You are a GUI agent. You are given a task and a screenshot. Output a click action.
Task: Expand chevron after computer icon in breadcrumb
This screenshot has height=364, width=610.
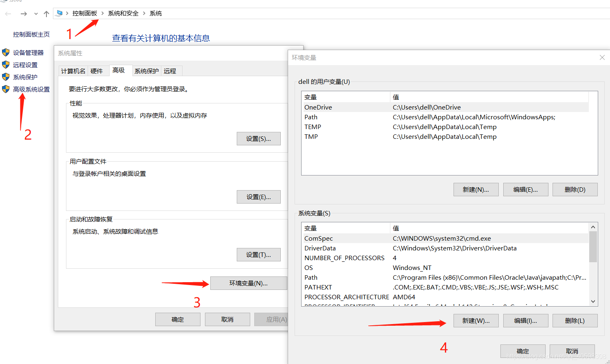point(67,13)
